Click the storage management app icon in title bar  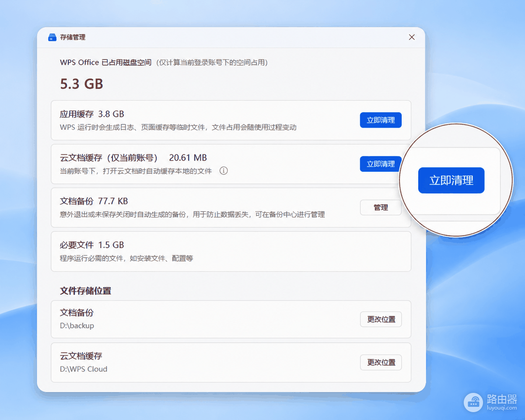[52, 37]
